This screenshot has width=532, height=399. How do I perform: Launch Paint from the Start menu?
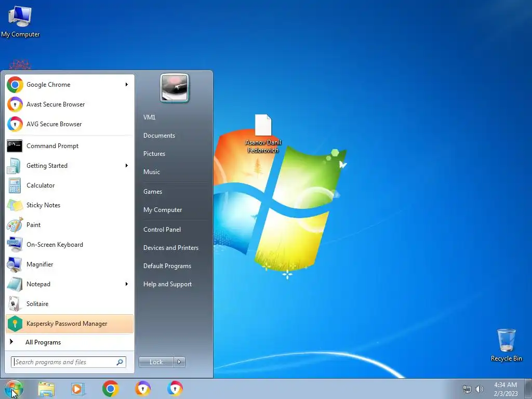[69, 224]
